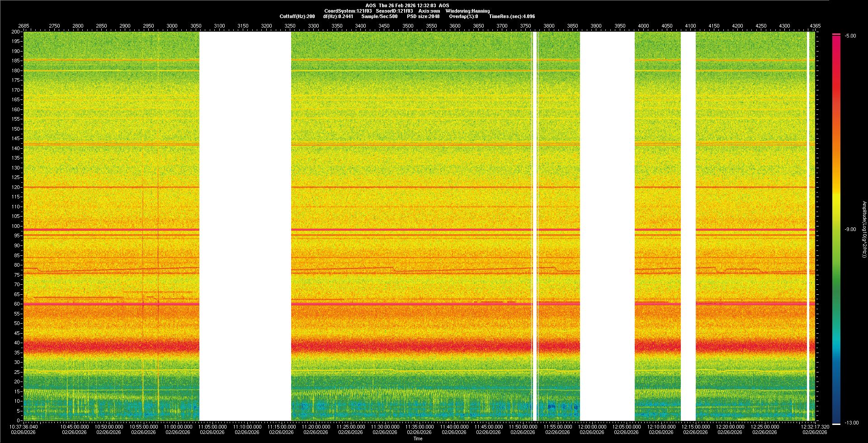This screenshot has width=868, height=443.
Task: Click the -9.00 colorbar midpoint label
Action: 850,229
